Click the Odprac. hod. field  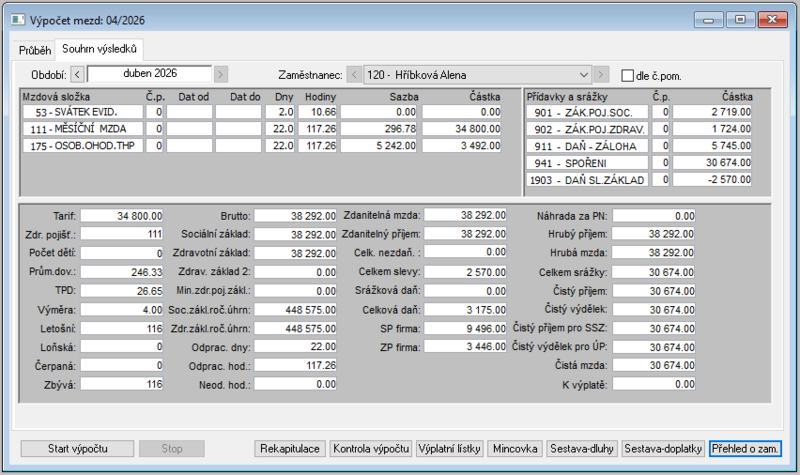click(x=295, y=366)
